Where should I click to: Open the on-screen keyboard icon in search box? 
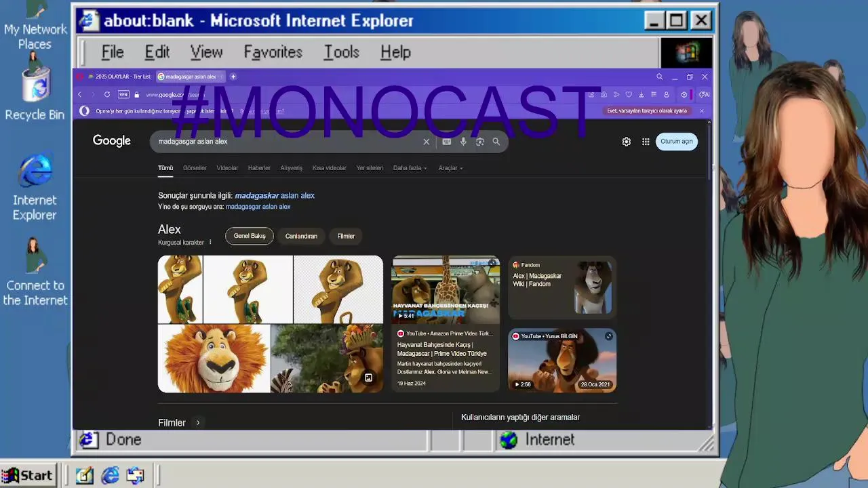(x=446, y=142)
